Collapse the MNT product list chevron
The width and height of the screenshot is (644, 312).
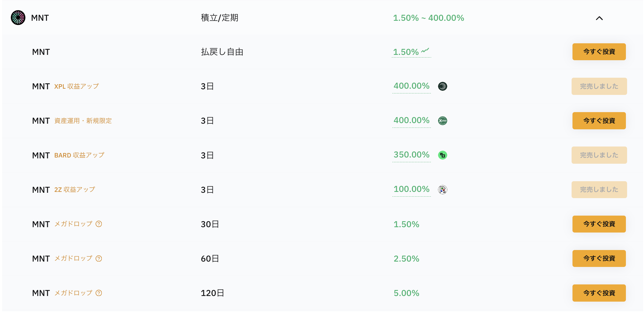point(599,18)
